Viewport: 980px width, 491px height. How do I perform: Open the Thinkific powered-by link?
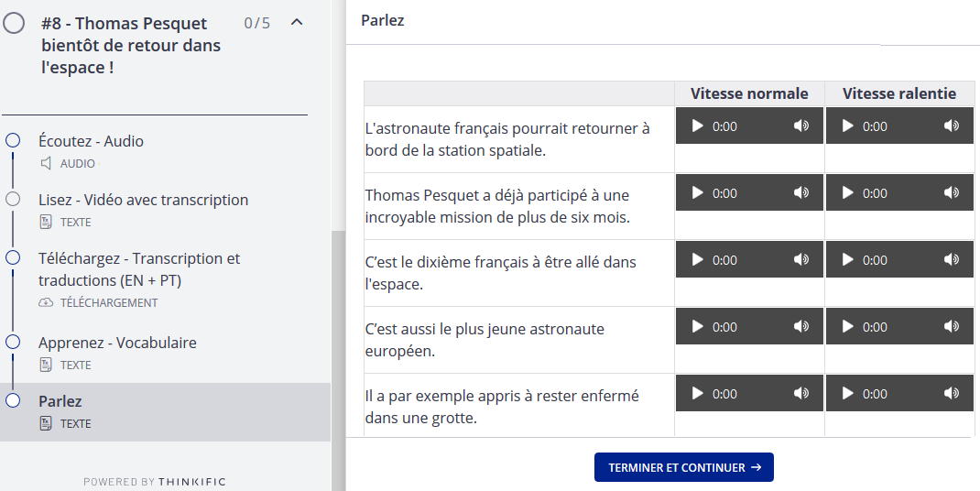click(154, 482)
